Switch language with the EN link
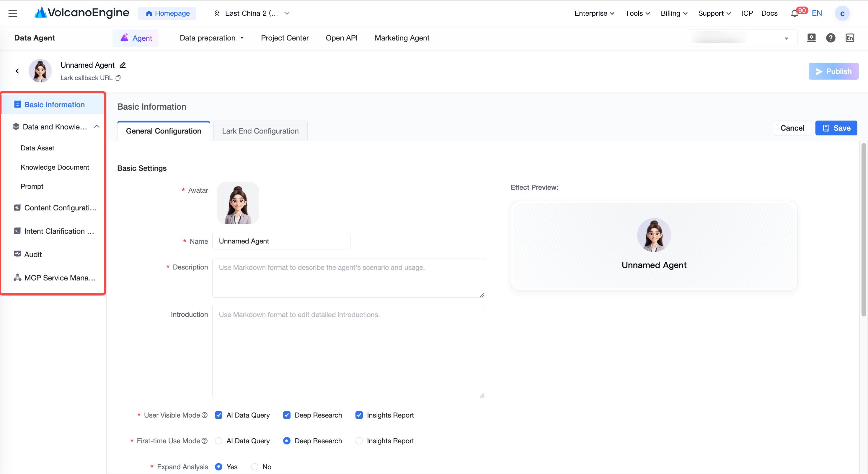 [x=816, y=13]
